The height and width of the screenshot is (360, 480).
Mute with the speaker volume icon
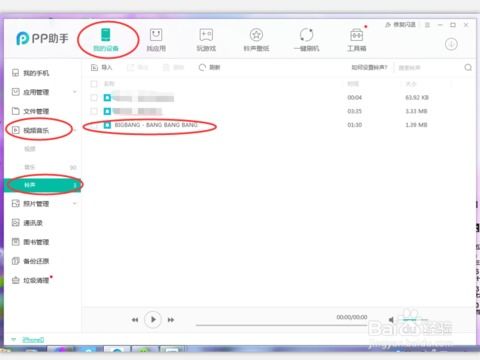[391, 320]
